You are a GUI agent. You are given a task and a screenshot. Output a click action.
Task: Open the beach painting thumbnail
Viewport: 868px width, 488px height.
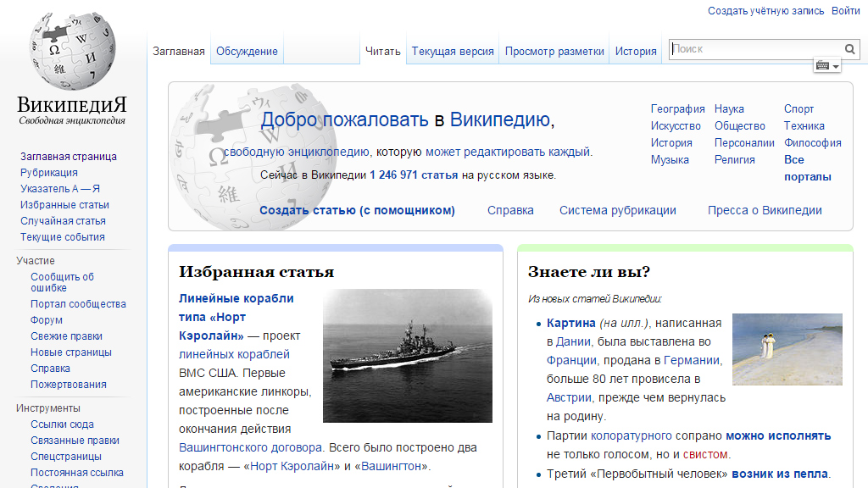787,349
